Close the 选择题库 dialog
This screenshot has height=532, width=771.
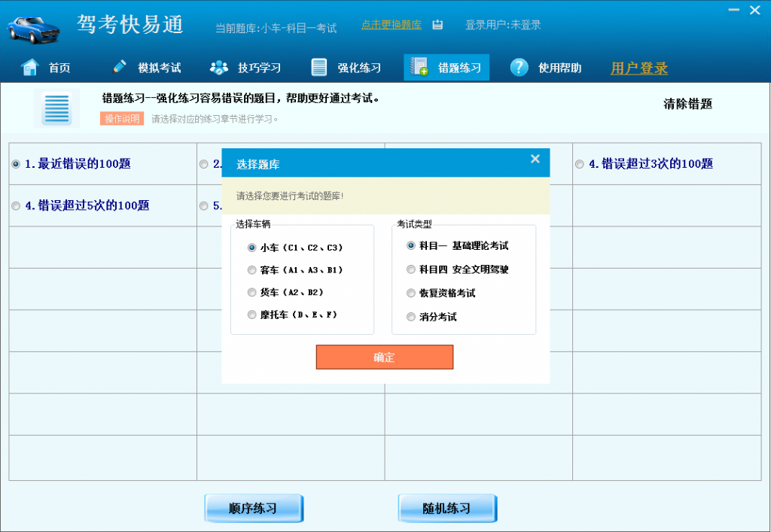pos(535,159)
